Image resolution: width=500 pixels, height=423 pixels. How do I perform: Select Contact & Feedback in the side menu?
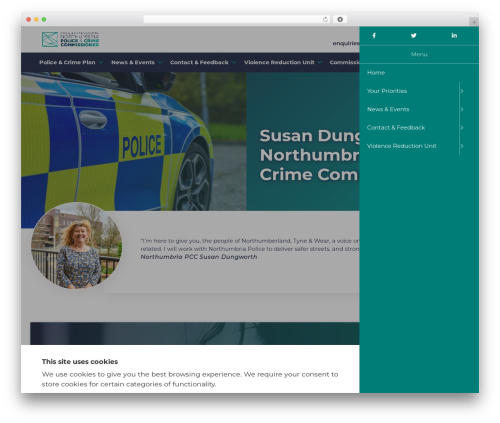[396, 128]
